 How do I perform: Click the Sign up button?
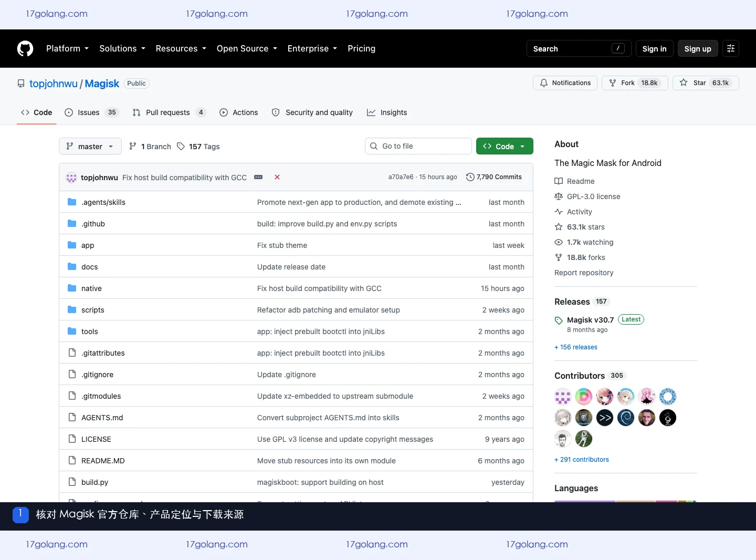(698, 48)
